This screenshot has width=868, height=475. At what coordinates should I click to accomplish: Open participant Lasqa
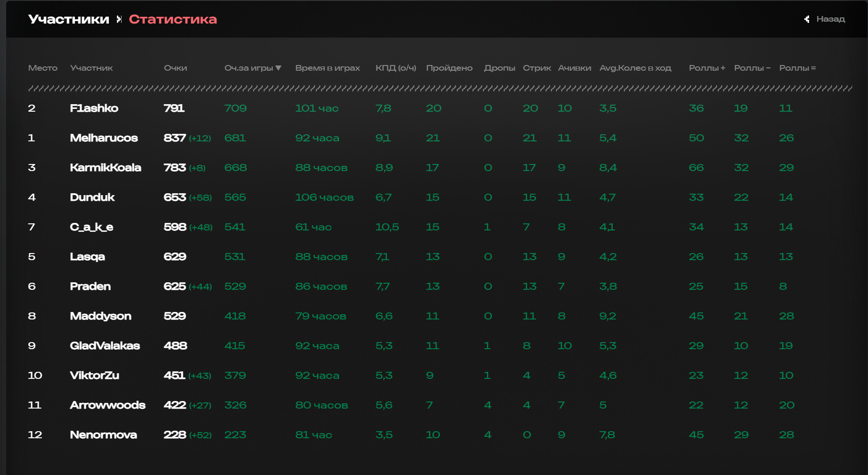[88, 257]
